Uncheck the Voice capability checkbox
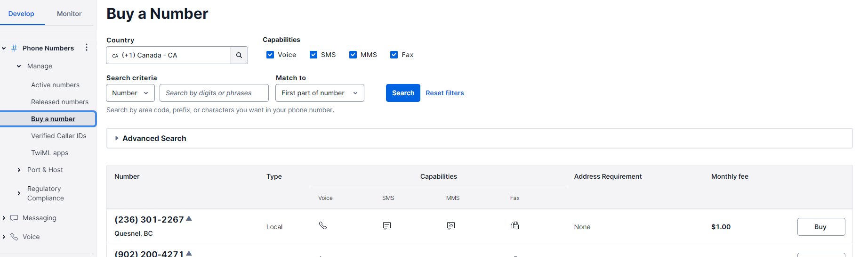This screenshot has width=868, height=257. click(270, 55)
